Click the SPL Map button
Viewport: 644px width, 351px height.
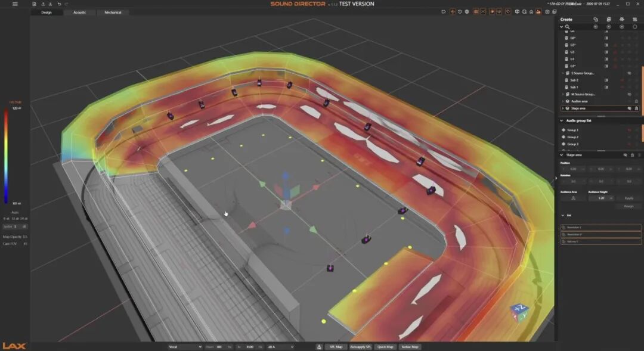336,347
